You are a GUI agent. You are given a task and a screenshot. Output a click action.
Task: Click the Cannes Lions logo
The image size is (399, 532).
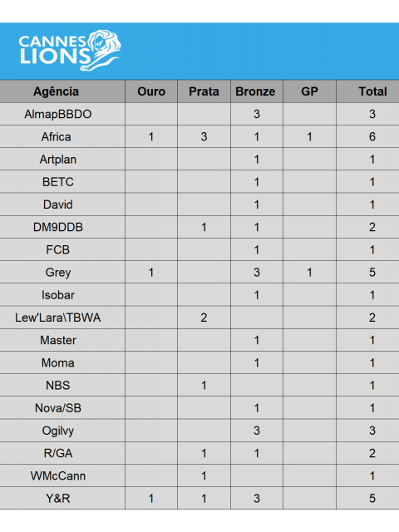coord(70,50)
